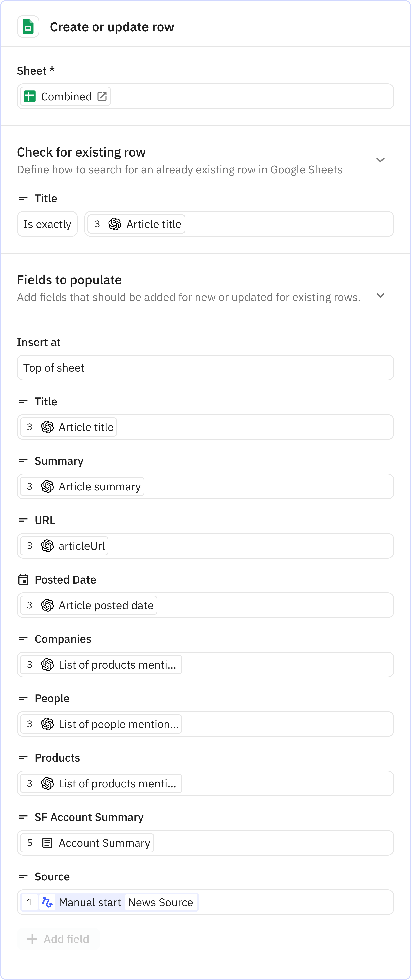The height and width of the screenshot is (980, 411).
Task: Click the OpenAI icon on Article posted date token
Action: pyautogui.click(x=47, y=605)
